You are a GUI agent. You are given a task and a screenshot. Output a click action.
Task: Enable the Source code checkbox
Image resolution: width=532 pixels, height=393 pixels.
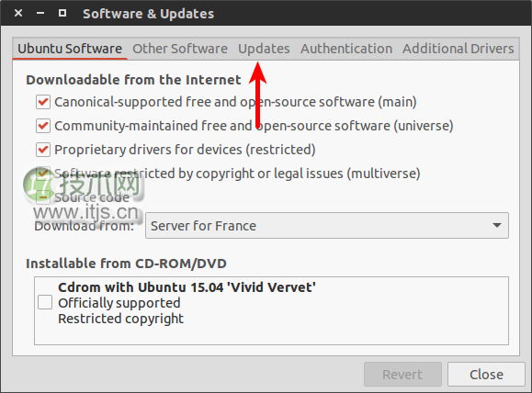pos(43,197)
